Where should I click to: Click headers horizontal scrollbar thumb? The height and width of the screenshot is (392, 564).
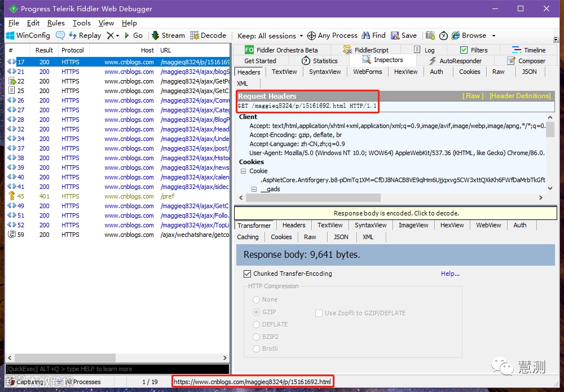click(313, 198)
